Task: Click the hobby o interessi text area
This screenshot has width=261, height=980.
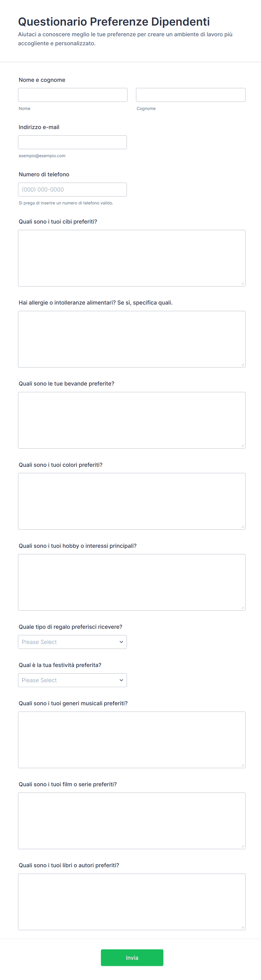Action: point(131,582)
